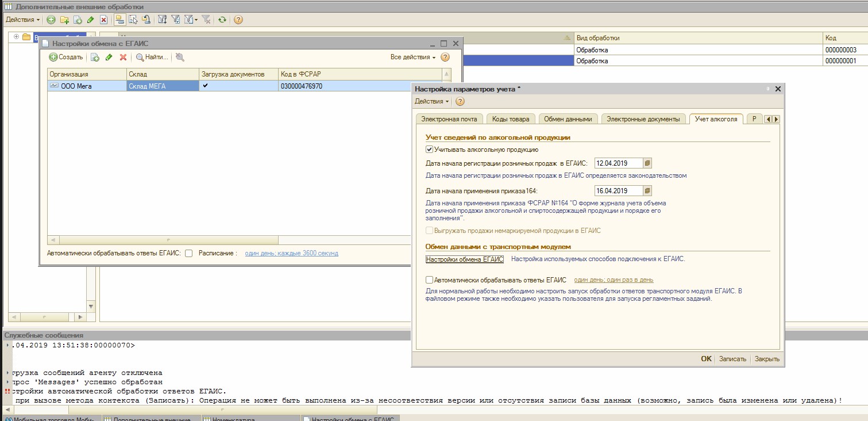Enable Автоматически обрабатывать ответы ЕГАИС in parameters dialog

(429, 280)
